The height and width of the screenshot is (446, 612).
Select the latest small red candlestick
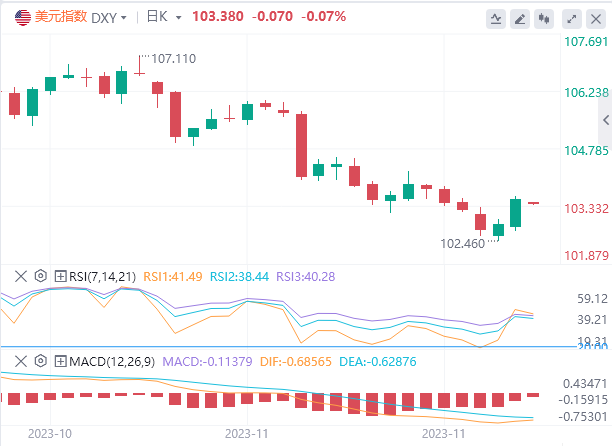534,203
